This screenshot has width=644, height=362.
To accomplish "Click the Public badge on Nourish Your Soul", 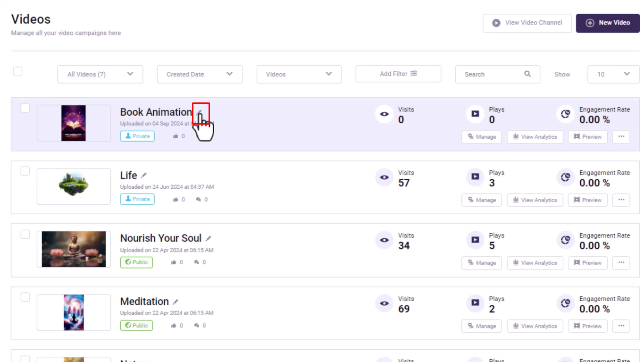I will 136,262.
